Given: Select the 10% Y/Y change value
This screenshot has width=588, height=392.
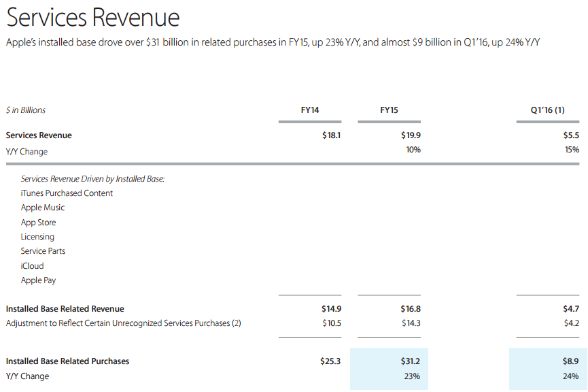Looking at the screenshot, I should click(x=413, y=150).
